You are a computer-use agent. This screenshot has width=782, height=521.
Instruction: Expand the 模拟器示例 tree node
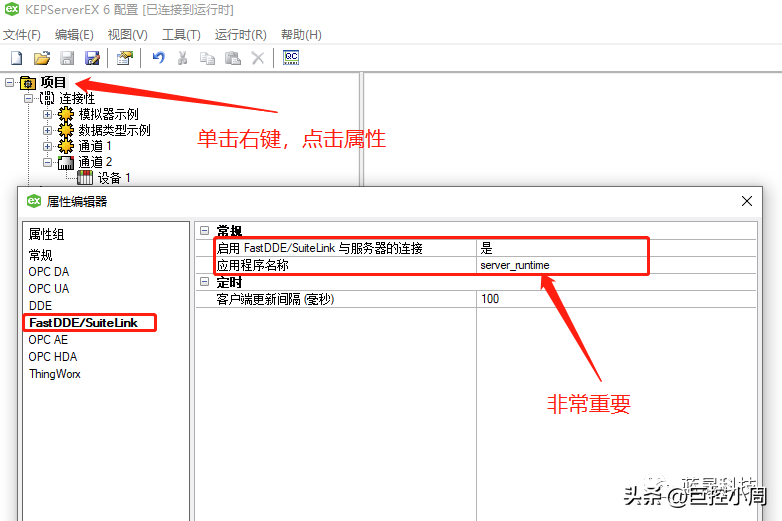[x=47, y=114]
